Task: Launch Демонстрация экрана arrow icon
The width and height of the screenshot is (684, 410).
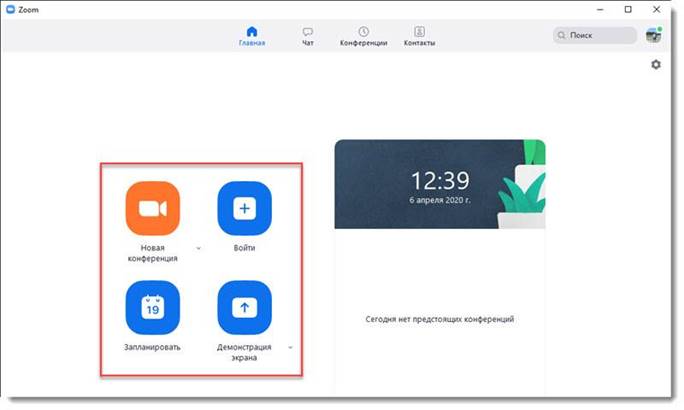Action: click(x=245, y=308)
